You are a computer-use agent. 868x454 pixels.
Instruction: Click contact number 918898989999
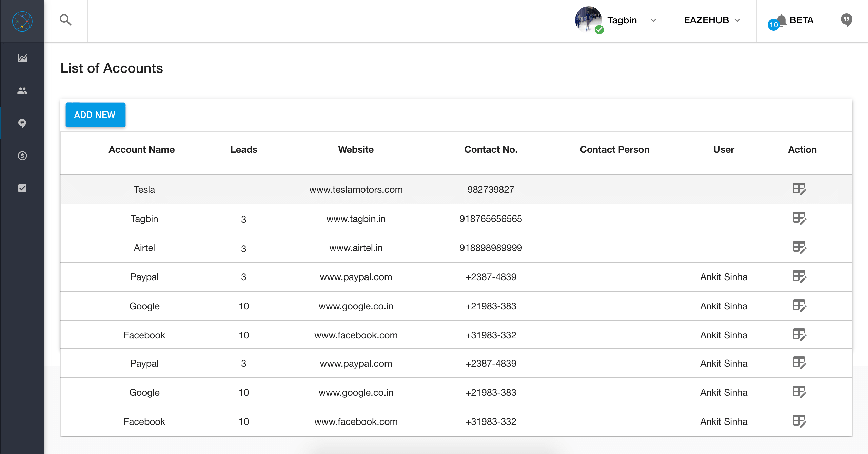(x=491, y=248)
